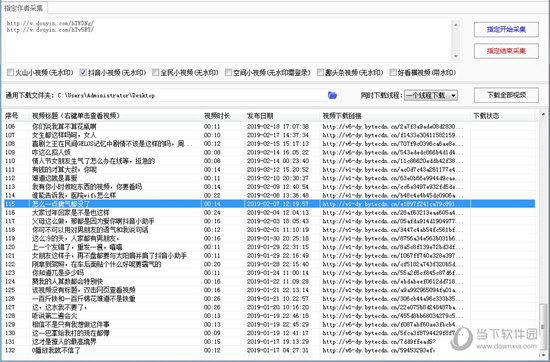The image size is (550, 362).
Task: Select row 107 女生都这样吗啊,女人
Action: pos(269,135)
